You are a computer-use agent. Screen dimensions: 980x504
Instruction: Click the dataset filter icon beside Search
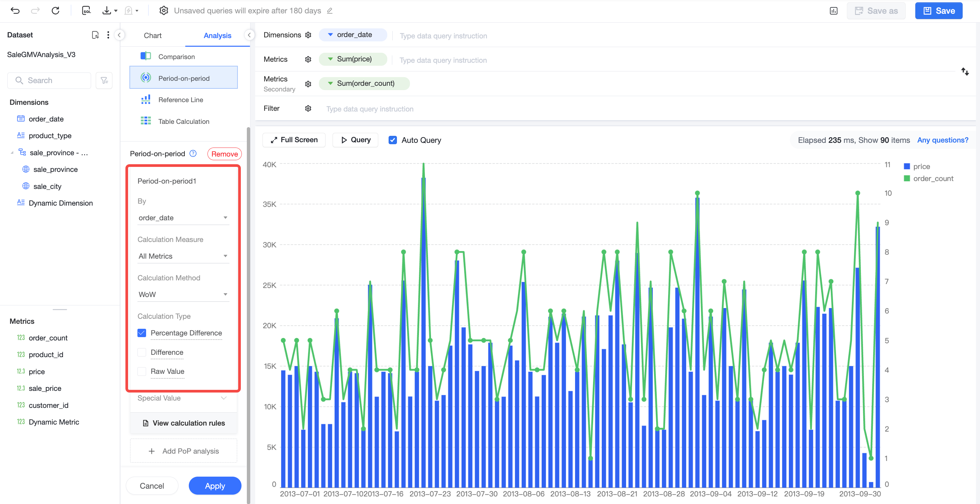[104, 80]
